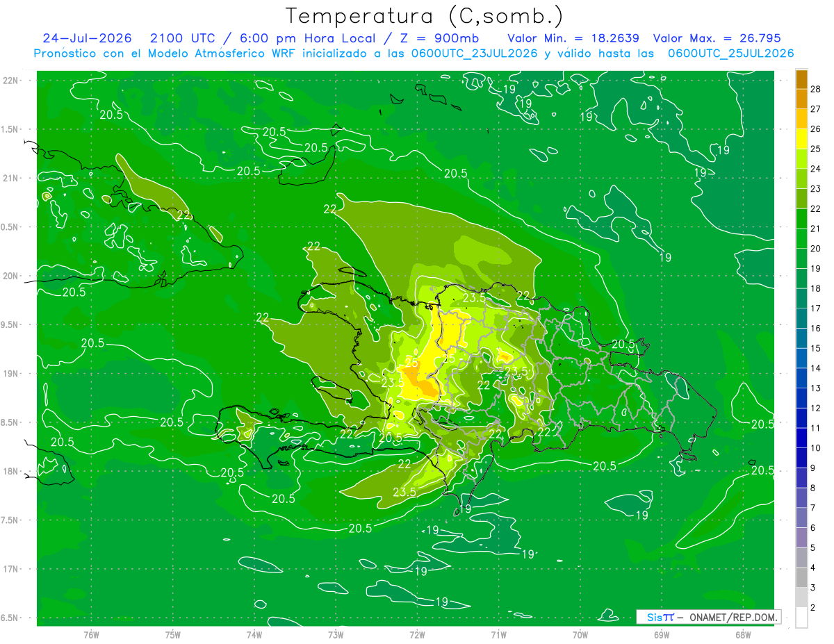Click the latitude axis label "19N"

[10, 374]
